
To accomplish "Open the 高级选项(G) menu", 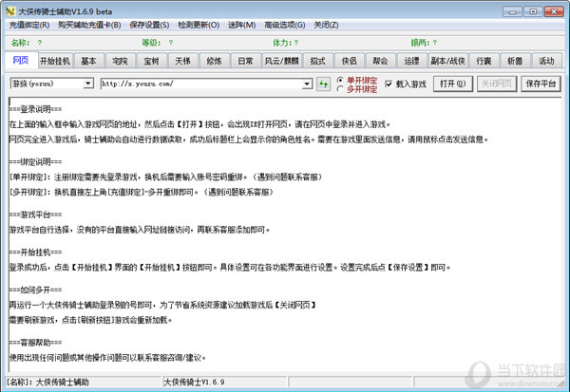I will [x=285, y=25].
